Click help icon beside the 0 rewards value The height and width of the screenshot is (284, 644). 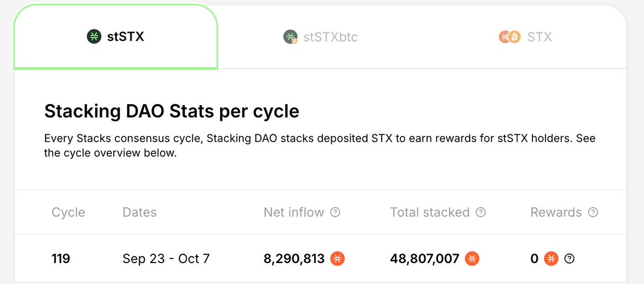(x=570, y=259)
